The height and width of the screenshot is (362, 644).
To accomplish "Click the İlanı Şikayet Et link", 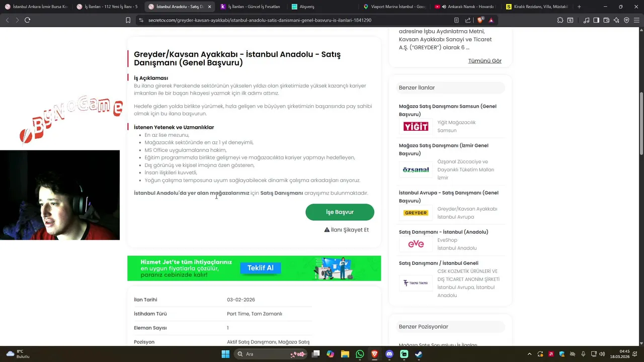I will pyautogui.click(x=346, y=230).
